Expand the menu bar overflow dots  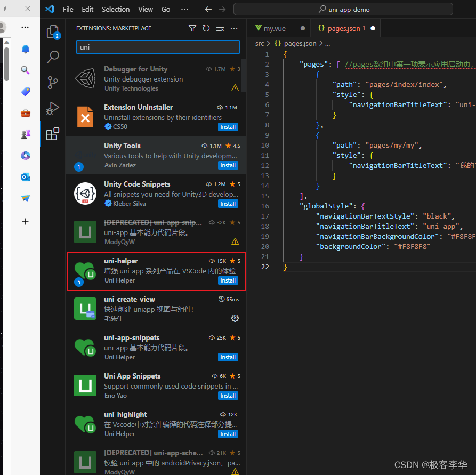pos(184,9)
